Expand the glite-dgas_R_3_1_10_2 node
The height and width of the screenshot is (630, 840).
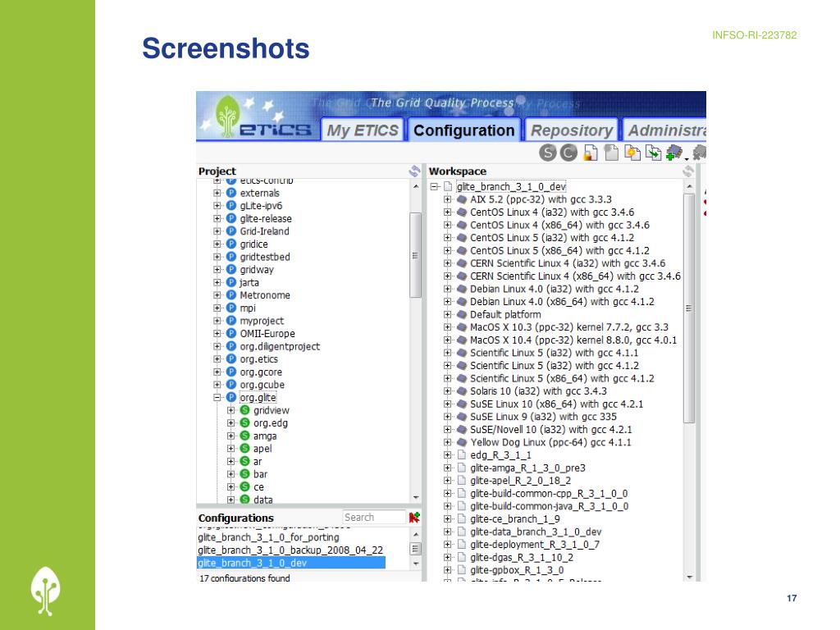pyautogui.click(x=447, y=557)
